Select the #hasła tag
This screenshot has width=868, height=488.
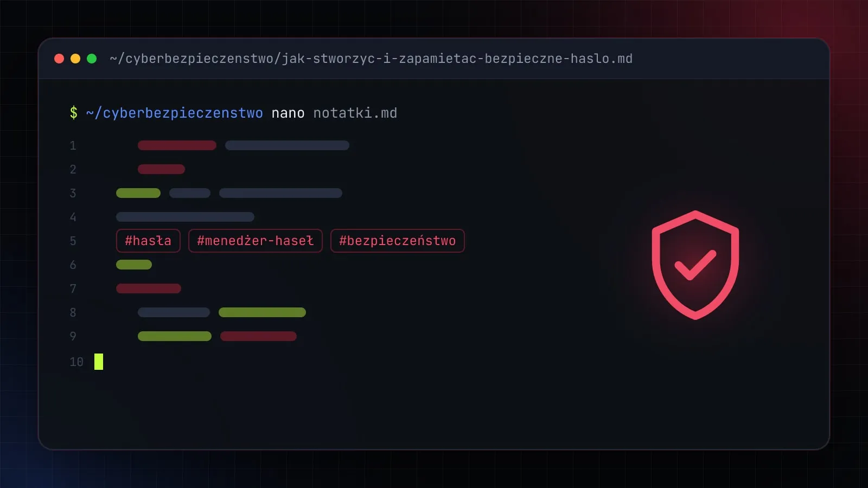(148, 241)
